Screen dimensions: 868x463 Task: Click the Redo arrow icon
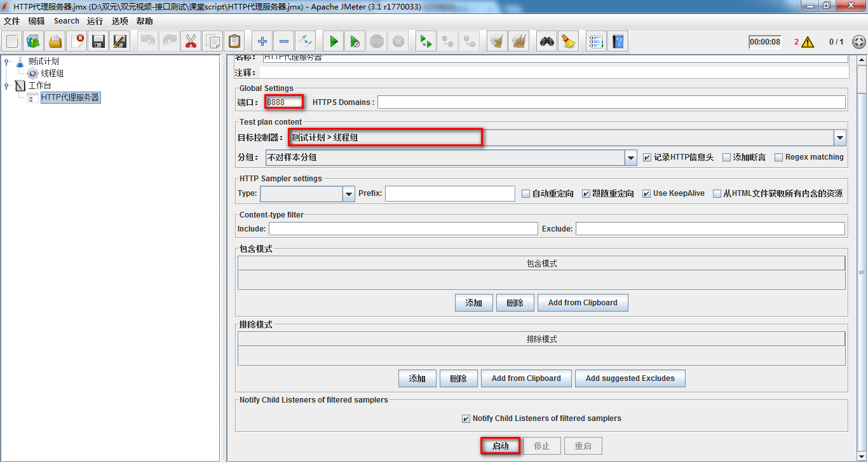coord(170,42)
